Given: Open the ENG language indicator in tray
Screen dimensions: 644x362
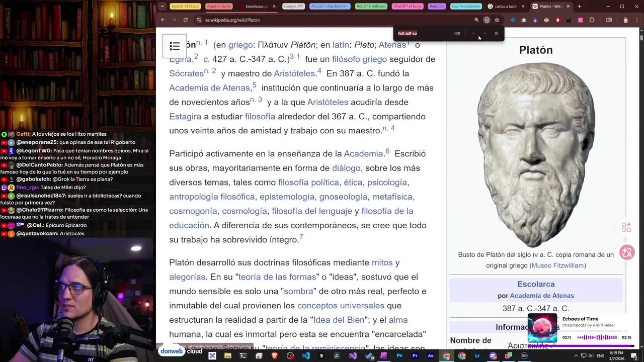Looking at the screenshot, I should tap(601, 356).
